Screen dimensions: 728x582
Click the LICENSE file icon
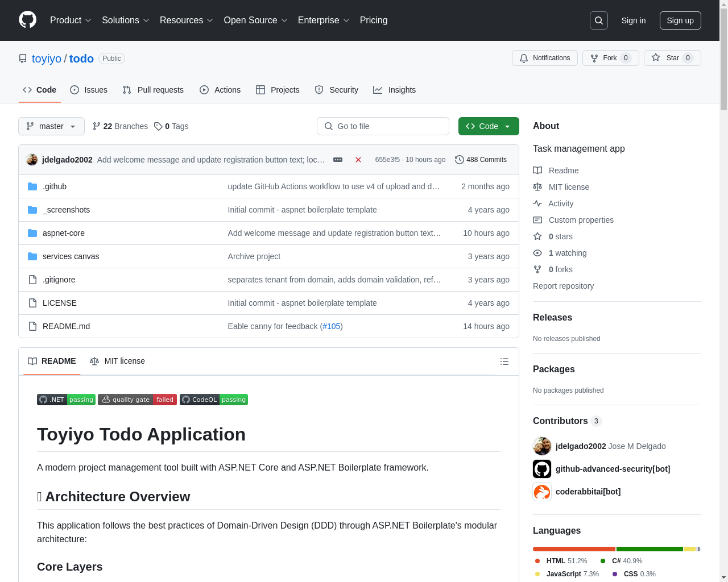click(x=32, y=303)
